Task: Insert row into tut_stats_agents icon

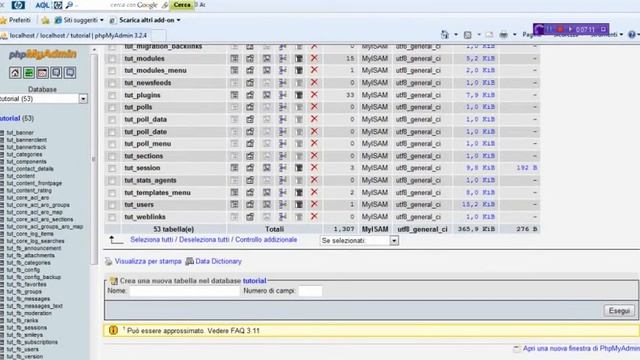Action: click(x=282, y=180)
